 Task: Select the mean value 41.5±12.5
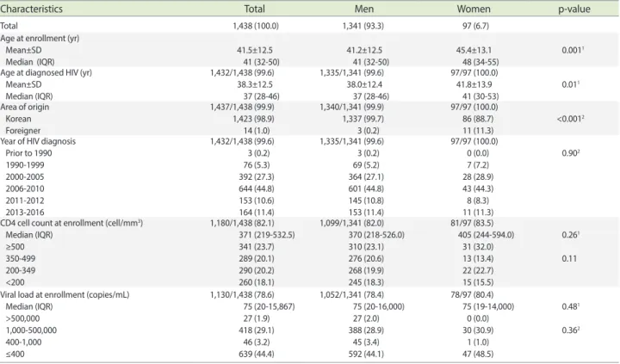[x=255, y=50]
